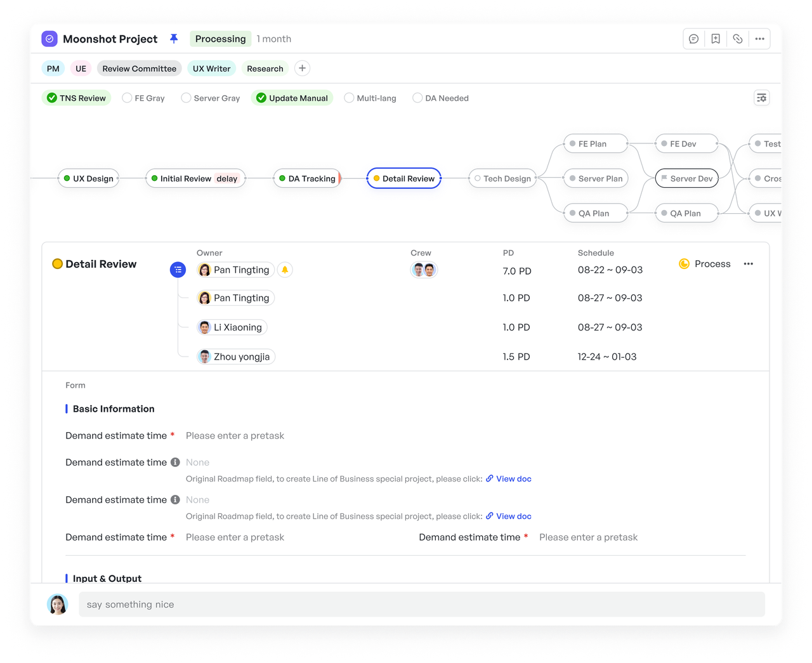Click the plus button to add a new tag
Image resolution: width=812 pixels, height=663 pixels.
click(x=302, y=68)
